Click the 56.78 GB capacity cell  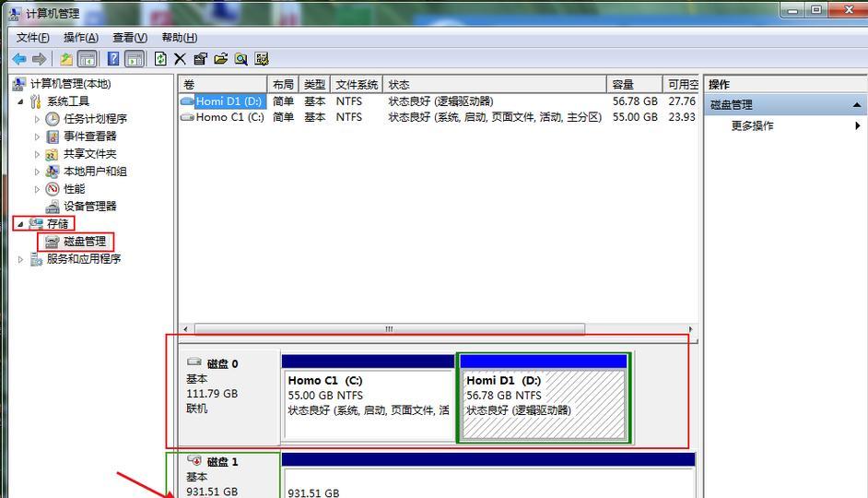(635, 101)
